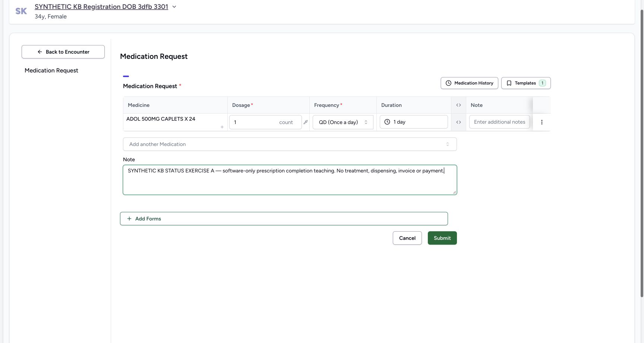Open Templates list
This screenshot has height=343, width=644.
click(526, 83)
